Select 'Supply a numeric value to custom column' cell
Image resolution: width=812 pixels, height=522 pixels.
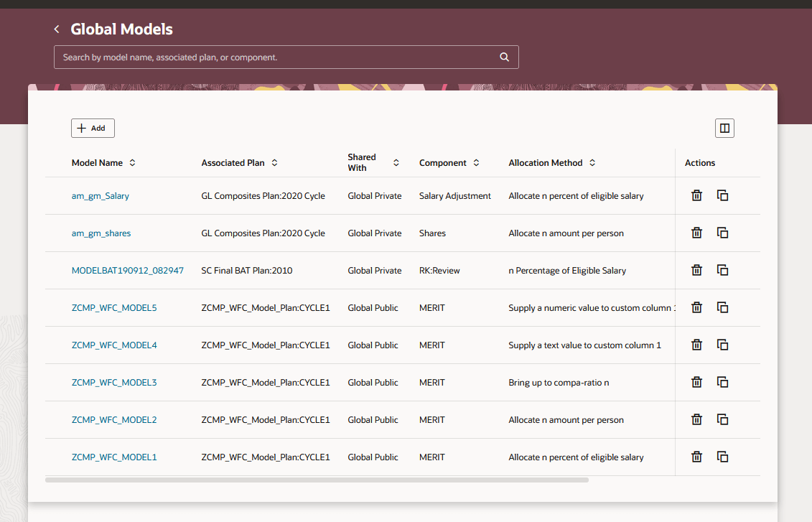coord(592,307)
